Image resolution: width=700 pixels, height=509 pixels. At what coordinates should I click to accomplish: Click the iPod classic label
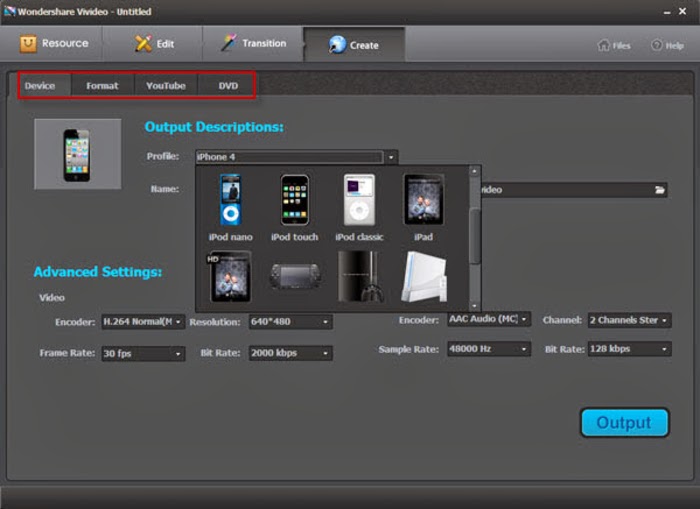pyautogui.click(x=359, y=237)
